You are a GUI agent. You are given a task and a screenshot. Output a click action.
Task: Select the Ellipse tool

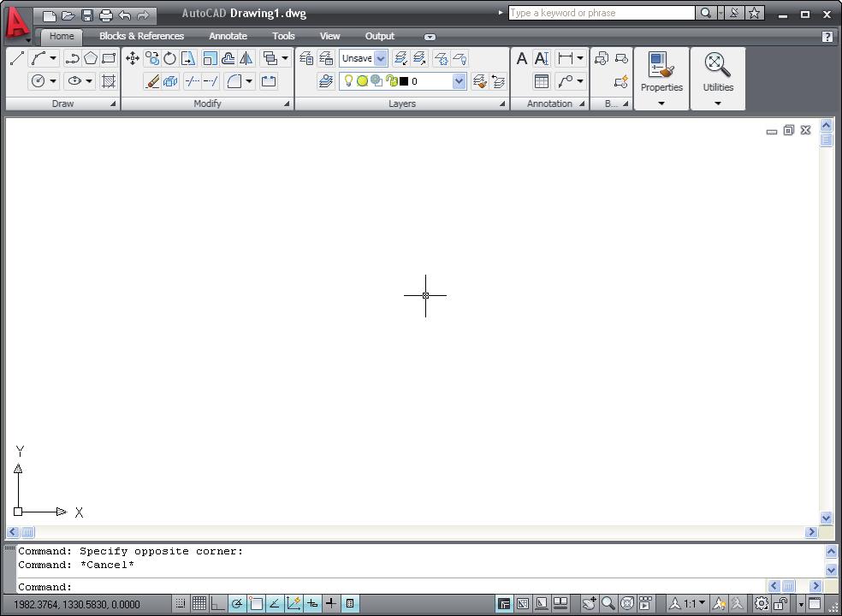pos(74,81)
